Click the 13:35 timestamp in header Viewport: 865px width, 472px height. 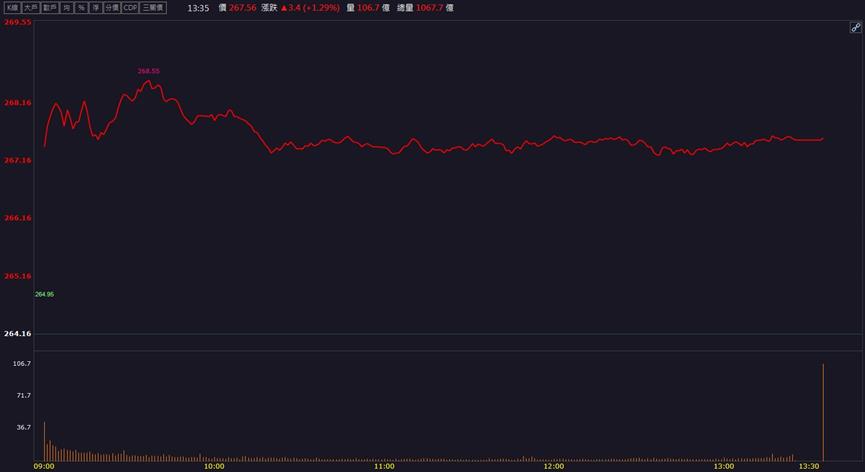click(x=198, y=8)
